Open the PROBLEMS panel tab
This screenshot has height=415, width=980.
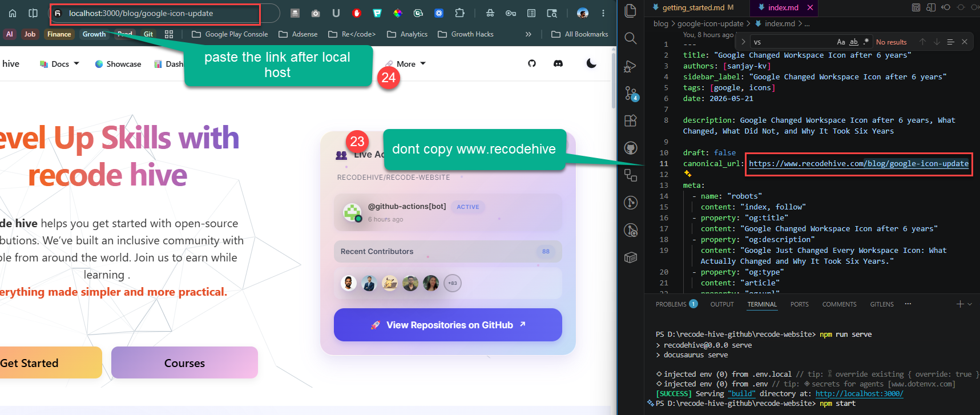[676, 304]
